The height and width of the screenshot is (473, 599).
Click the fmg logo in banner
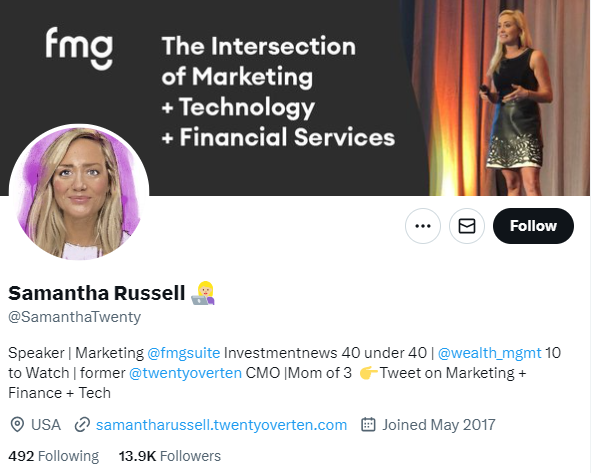tap(79, 49)
